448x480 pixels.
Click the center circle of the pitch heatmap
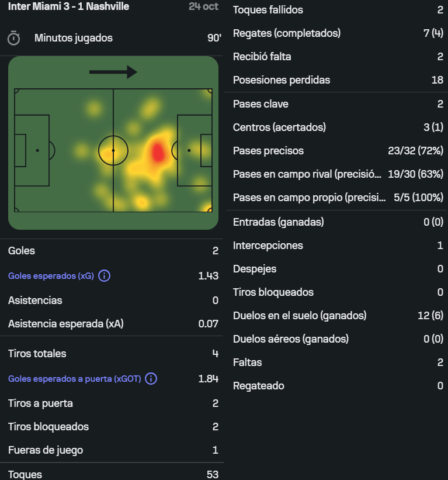(x=113, y=151)
